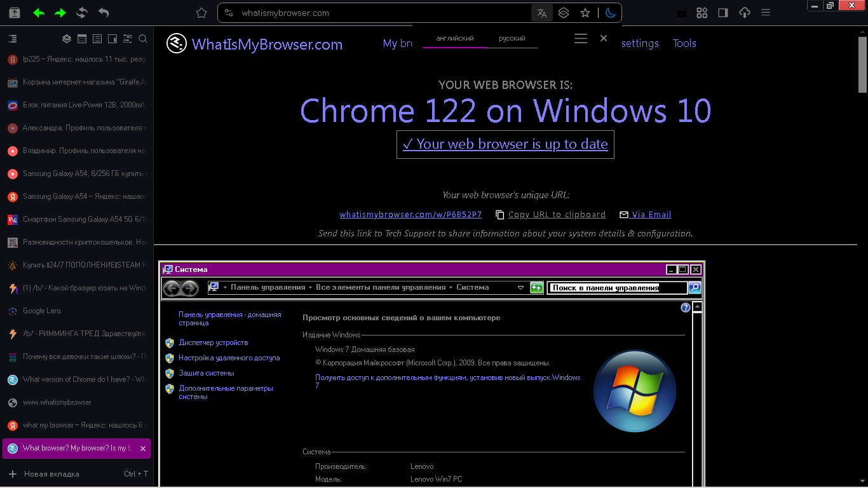Click the green forward arrow in browser toolbar
The image size is (868, 488).
pyautogui.click(x=60, y=13)
